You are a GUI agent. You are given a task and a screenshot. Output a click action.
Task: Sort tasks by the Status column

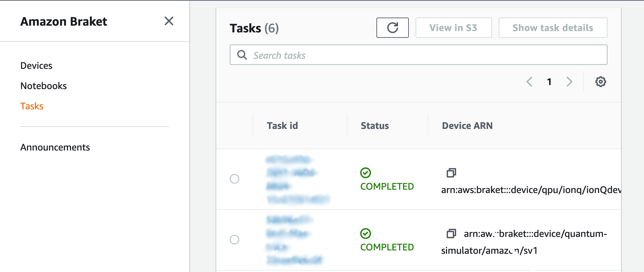(375, 126)
